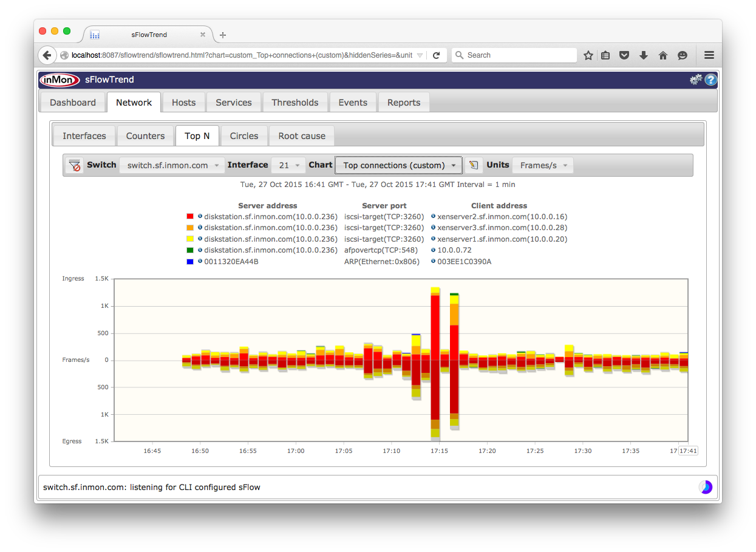Screen dimensions: 756x552
Task: Expand the URL history dropdown arrow
Action: pos(420,55)
